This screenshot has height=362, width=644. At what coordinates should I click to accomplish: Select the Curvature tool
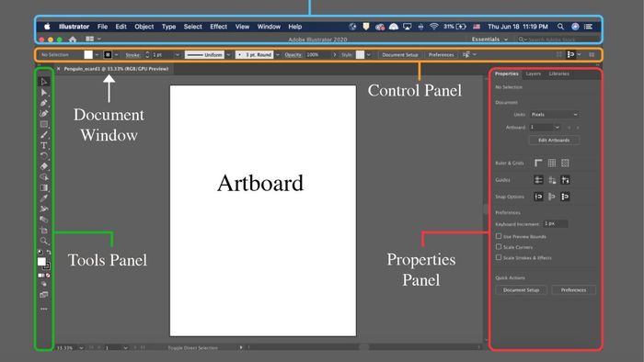click(44, 114)
